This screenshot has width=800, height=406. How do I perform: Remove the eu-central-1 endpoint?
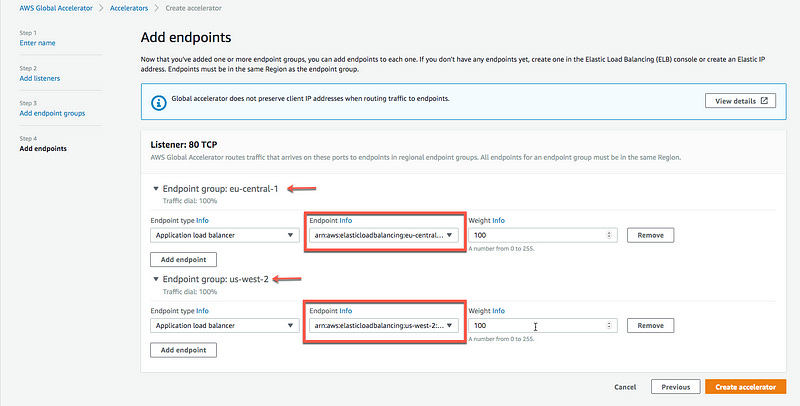point(651,235)
